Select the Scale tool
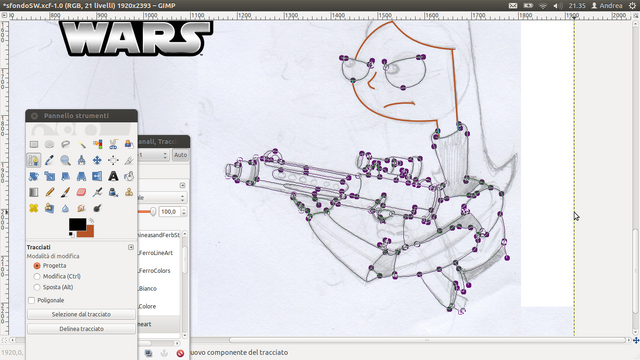Screen dimensions: 640x360 49,176
